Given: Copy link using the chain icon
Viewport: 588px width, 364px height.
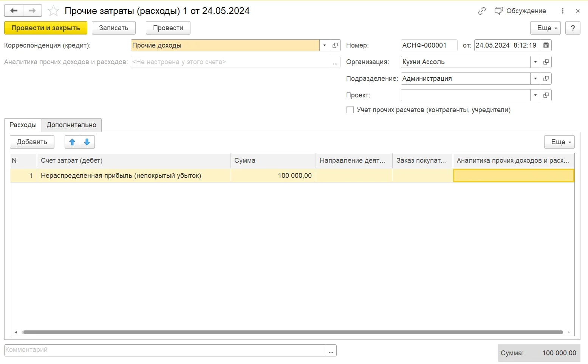Looking at the screenshot, I should click(482, 11).
